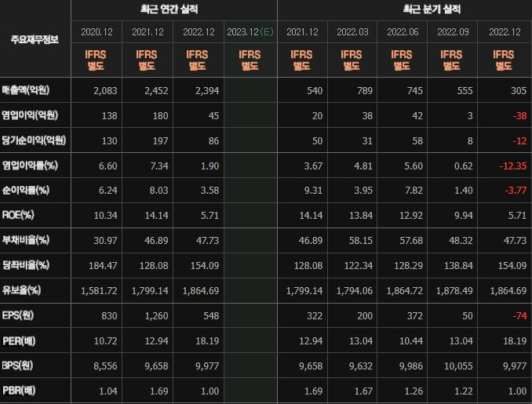Select the 부채비율(%) row label
Image resolution: width=532 pixels, height=404 pixels.
pos(26,240)
